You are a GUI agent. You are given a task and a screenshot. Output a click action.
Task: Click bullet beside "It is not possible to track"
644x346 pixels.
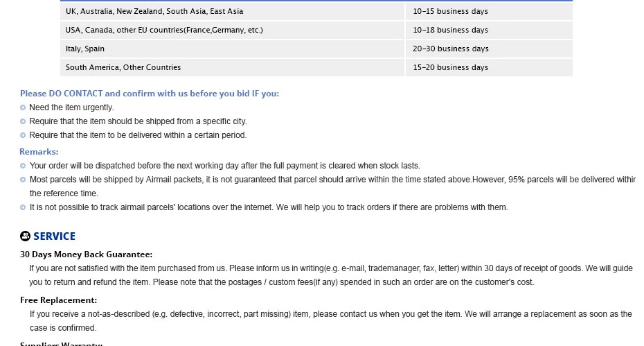(x=23, y=207)
